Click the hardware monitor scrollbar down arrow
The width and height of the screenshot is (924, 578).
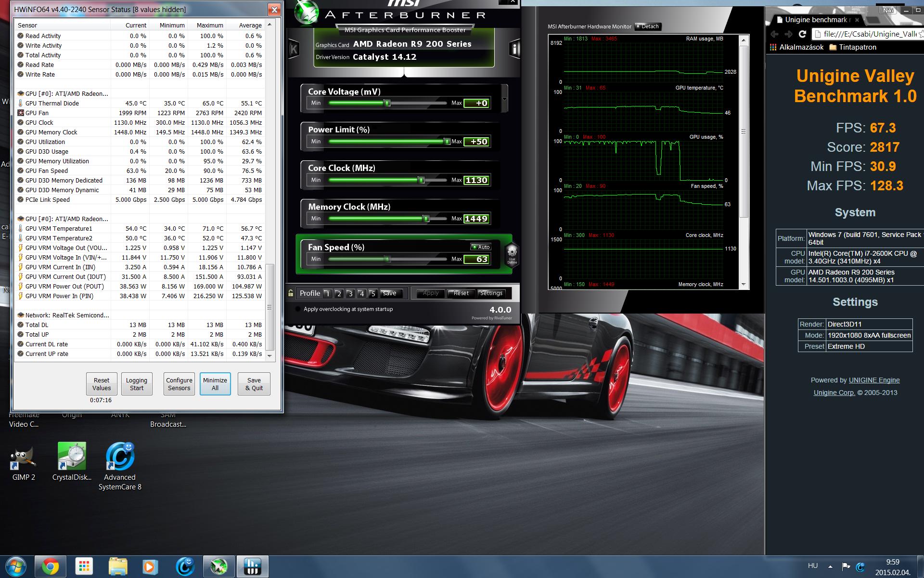coord(744,285)
